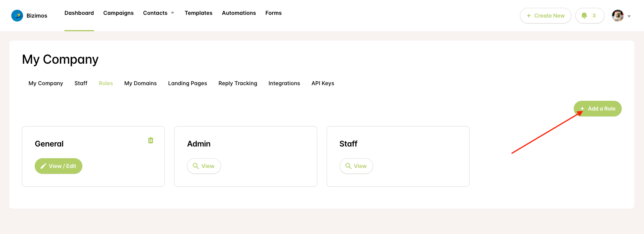Viewport: 644px width, 234px height.
Task: Open the API Keys tab
Action: (323, 83)
